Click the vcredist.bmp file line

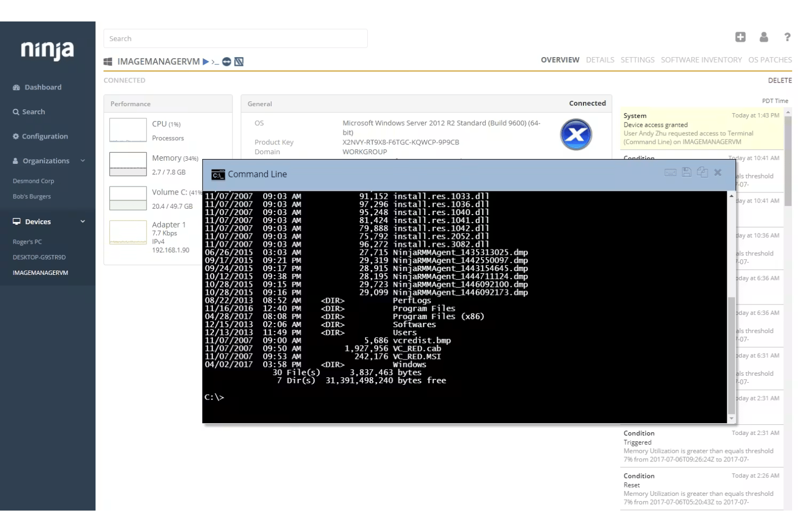pos(328,341)
